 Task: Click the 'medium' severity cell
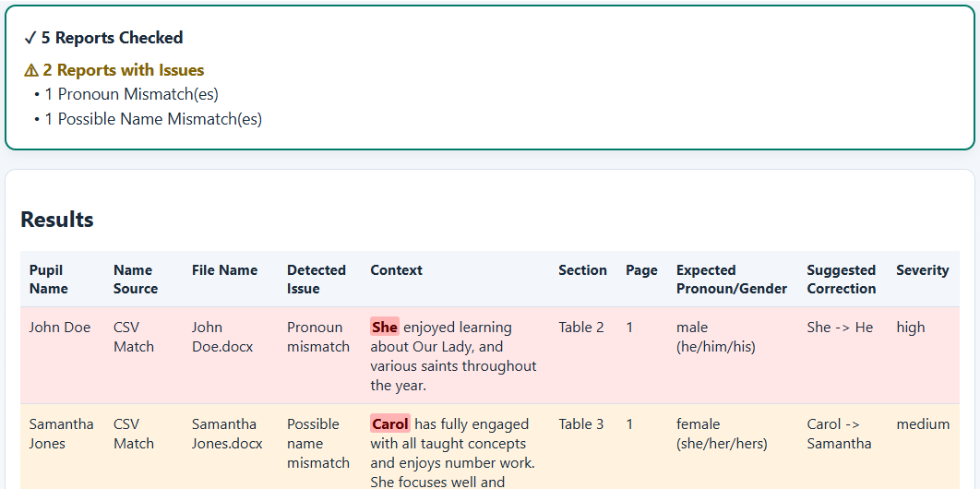point(923,424)
